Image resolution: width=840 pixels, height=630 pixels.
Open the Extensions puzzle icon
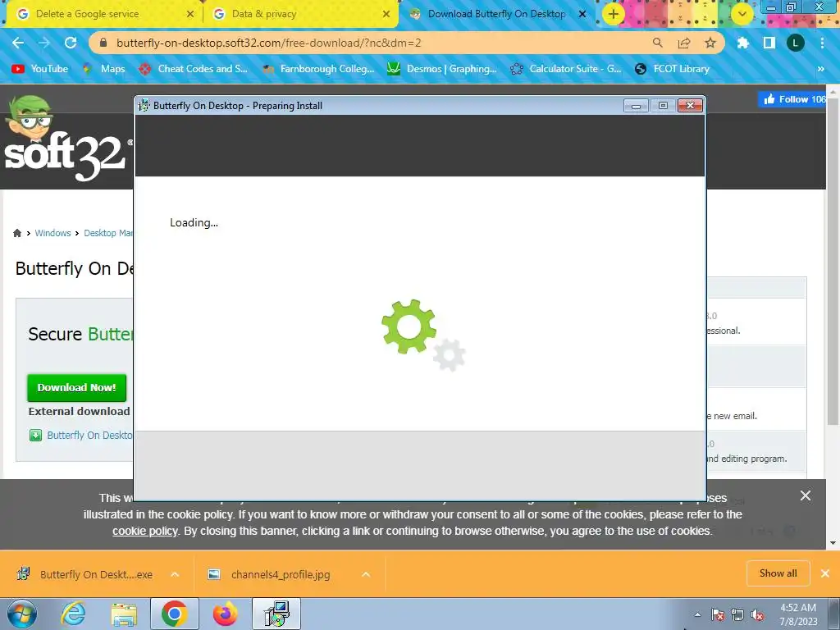pyautogui.click(x=742, y=43)
